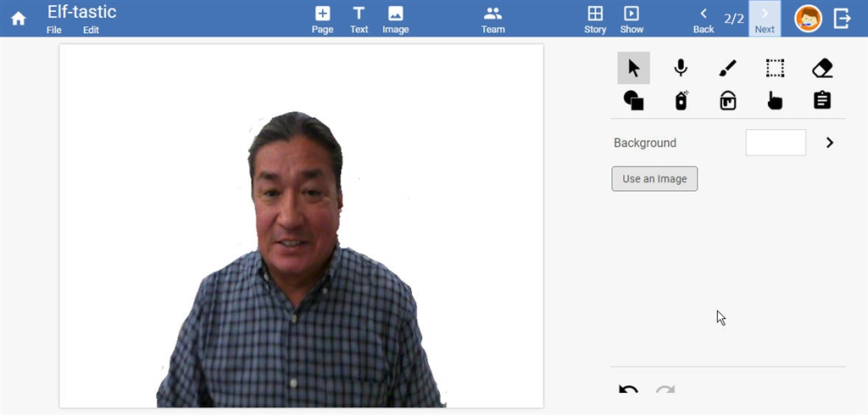Click the Use an Image button

tap(654, 179)
